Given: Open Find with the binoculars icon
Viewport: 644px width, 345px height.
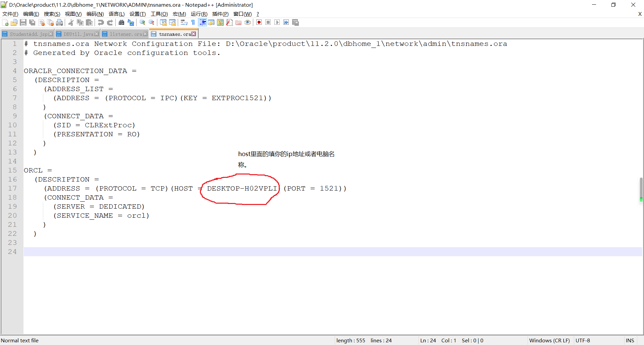Looking at the screenshot, I should pyautogui.click(x=121, y=22).
